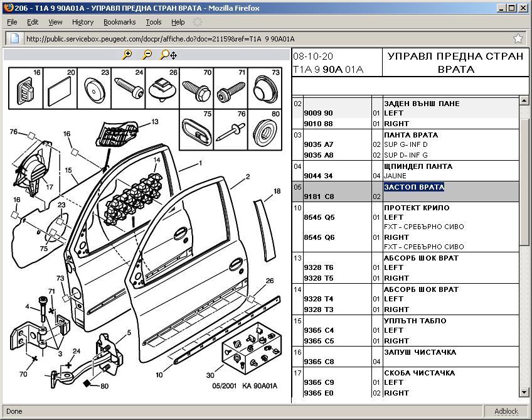This screenshot has width=532, height=420.
Task: Select part thumbnail 70 bolt
Action: point(196,89)
